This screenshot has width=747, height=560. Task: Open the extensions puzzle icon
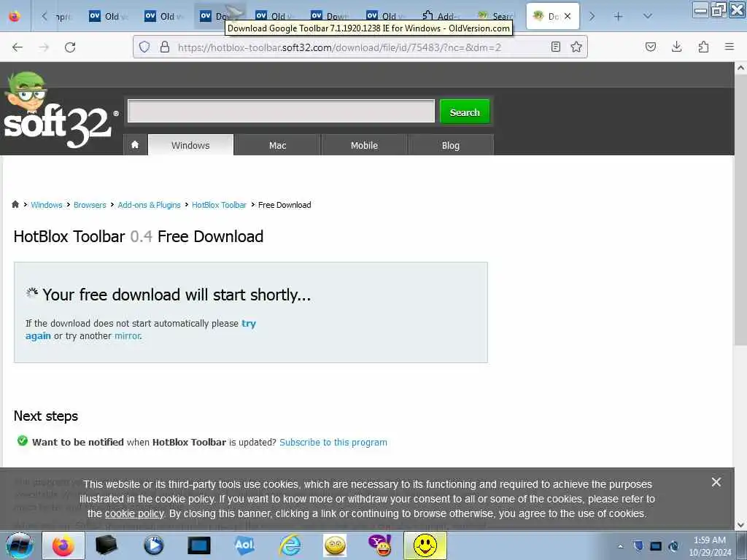click(703, 47)
